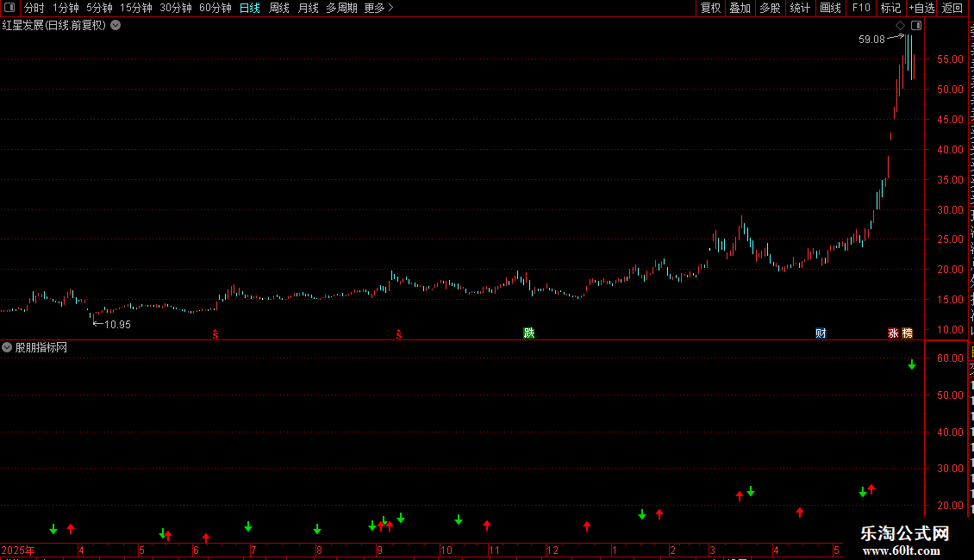Viewport: 974px width, 560px height.
Task: Click the 红星发展(日线.前复权) chart title
Action: (x=54, y=26)
